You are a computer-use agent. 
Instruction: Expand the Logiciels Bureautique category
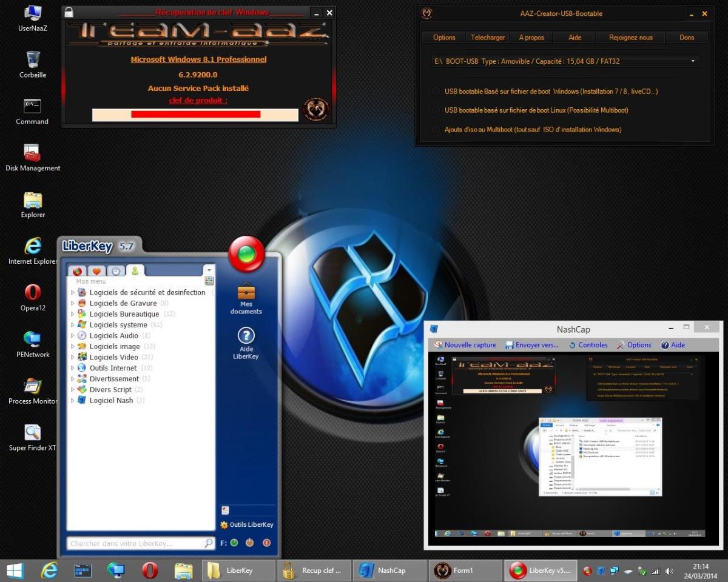(73, 314)
